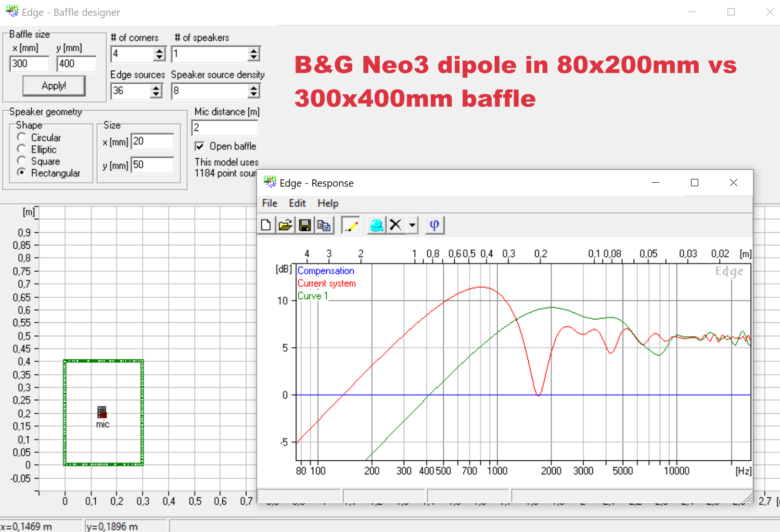Click the Apply! button
This screenshot has height=532, width=780.
click(54, 86)
